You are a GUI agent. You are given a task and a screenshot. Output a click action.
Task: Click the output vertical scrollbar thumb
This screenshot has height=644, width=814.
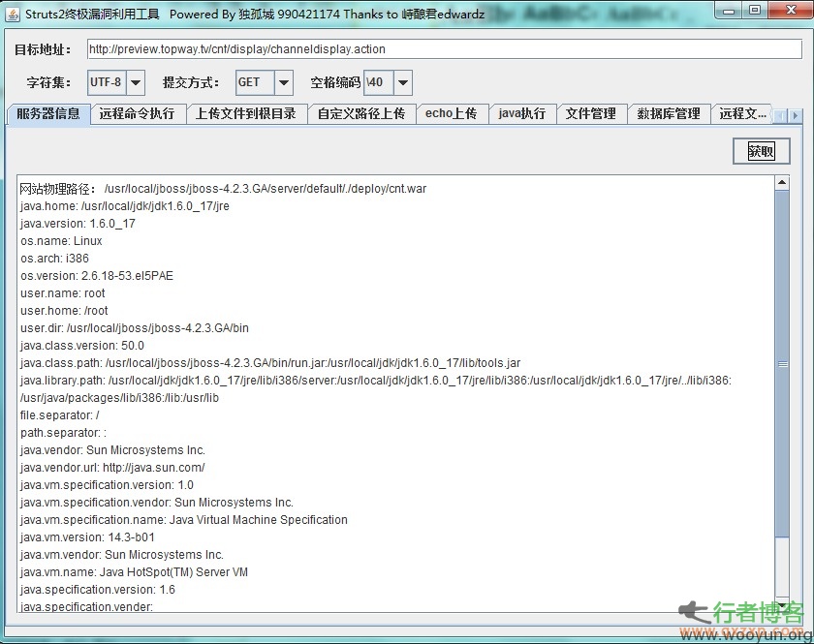click(x=782, y=364)
